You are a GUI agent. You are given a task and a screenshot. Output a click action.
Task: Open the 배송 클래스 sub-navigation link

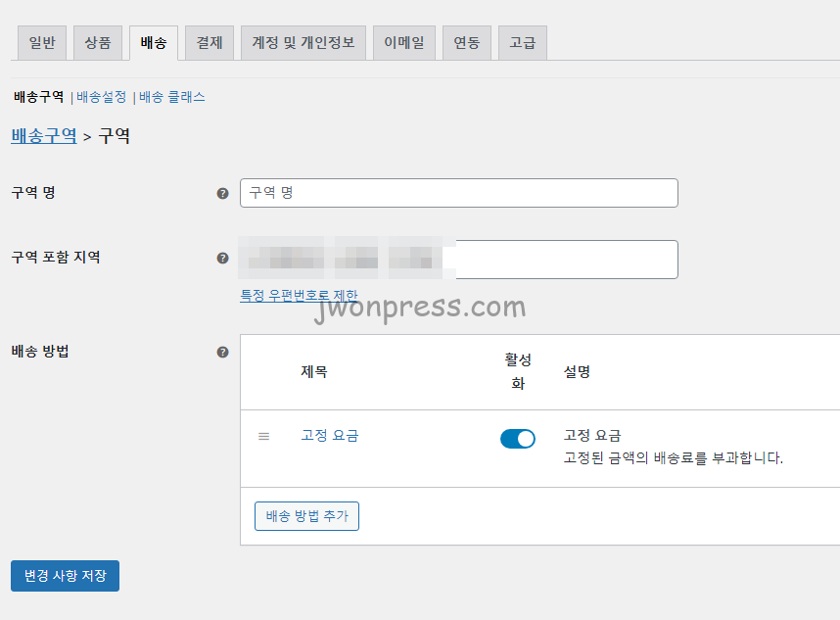172,97
